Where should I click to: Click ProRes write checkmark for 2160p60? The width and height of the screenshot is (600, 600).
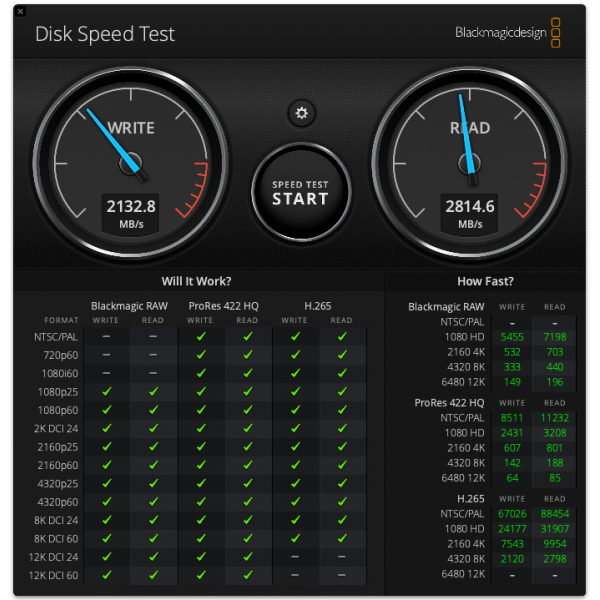coord(201,465)
